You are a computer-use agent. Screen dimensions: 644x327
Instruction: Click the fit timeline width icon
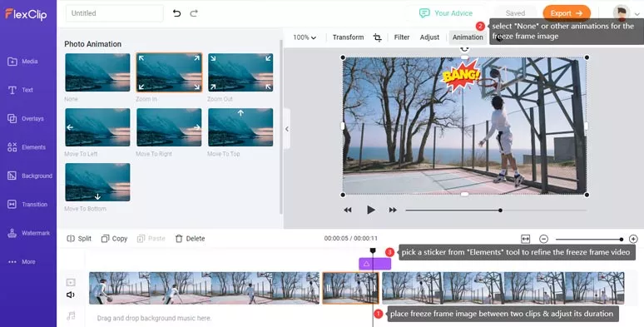pos(525,239)
